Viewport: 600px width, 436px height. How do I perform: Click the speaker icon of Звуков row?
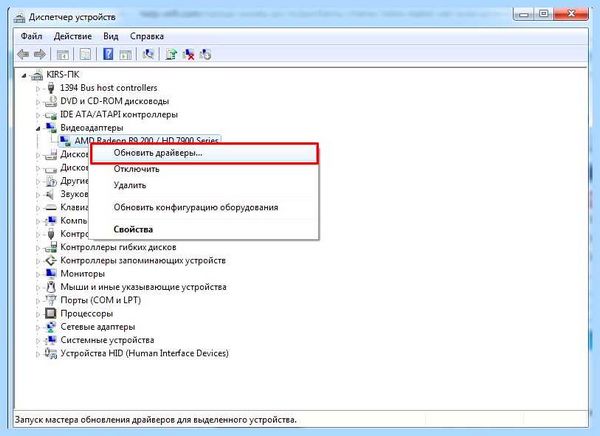[50, 194]
